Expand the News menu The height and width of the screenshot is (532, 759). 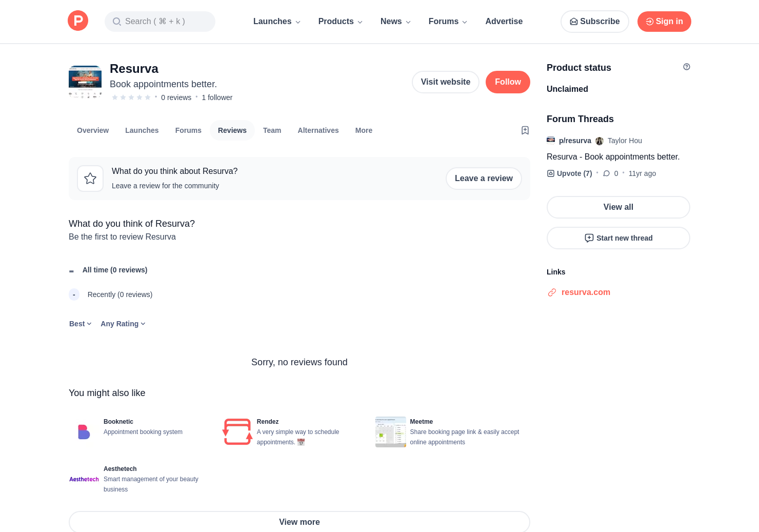coord(395,22)
